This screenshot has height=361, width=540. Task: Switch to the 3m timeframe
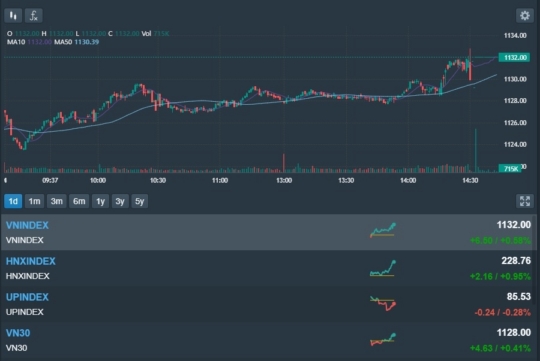[x=56, y=201]
